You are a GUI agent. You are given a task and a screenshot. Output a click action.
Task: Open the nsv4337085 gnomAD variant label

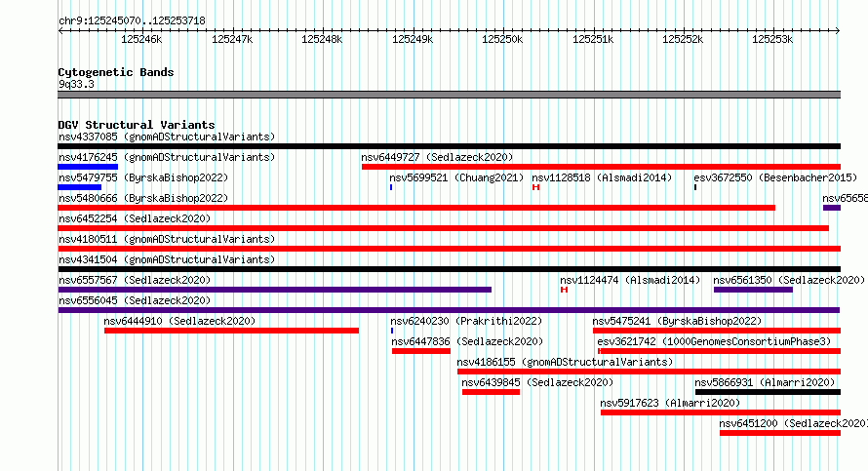click(x=167, y=137)
